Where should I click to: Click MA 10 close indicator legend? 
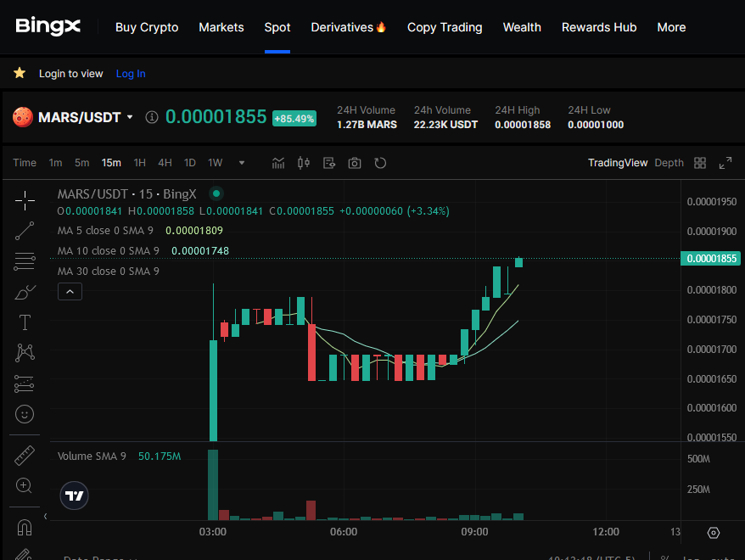coord(109,250)
